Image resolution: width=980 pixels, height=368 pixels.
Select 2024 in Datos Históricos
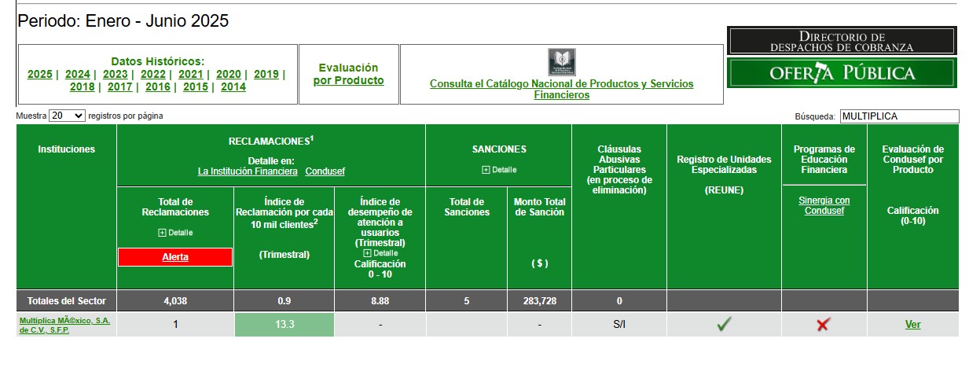(x=78, y=75)
